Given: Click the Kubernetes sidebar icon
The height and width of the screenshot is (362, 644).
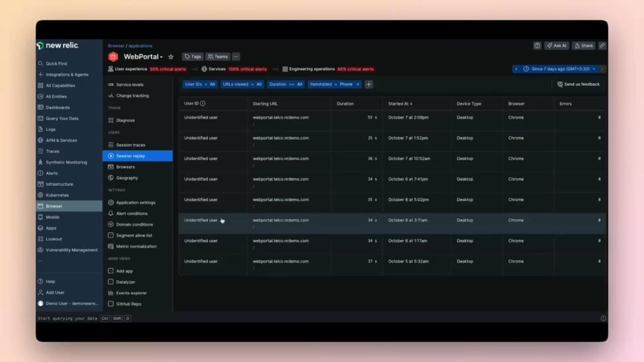Looking at the screenshot, I should pyautogui.click(x=40, y=195).
